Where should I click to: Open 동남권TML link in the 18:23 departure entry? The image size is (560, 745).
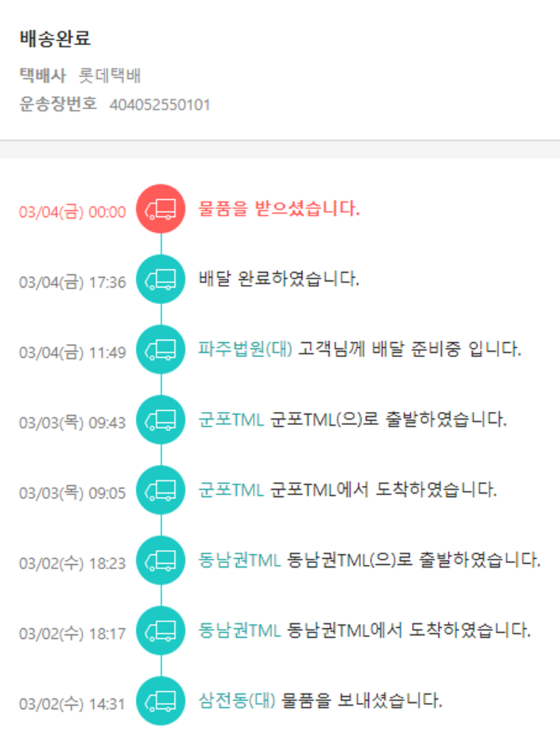coord(240,560)
